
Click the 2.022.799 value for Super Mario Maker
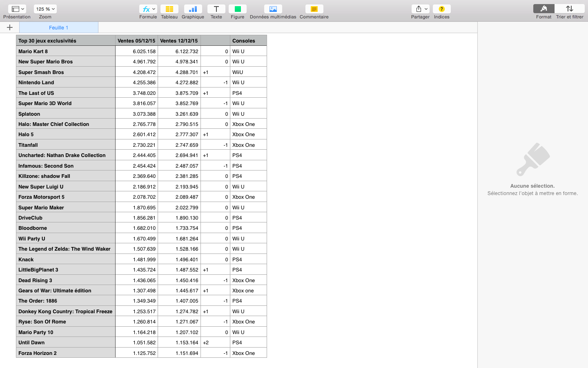[x=179, y=207]
